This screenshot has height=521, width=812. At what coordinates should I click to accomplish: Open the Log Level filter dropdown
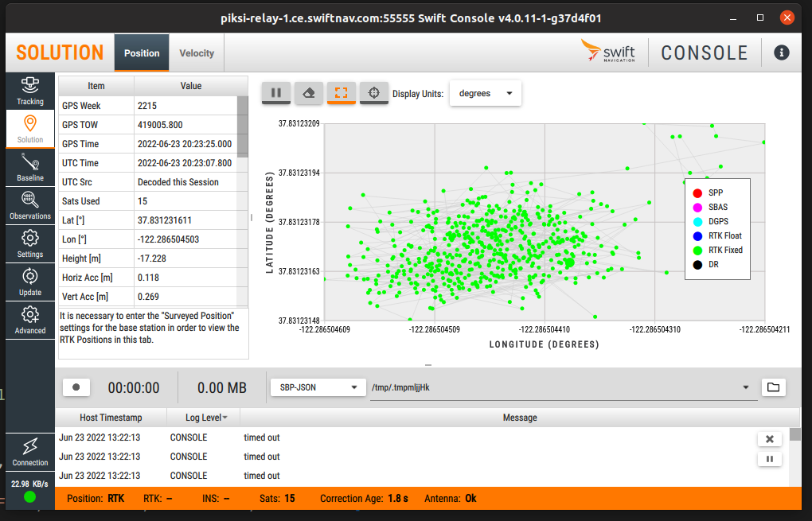tap(207, 417)
